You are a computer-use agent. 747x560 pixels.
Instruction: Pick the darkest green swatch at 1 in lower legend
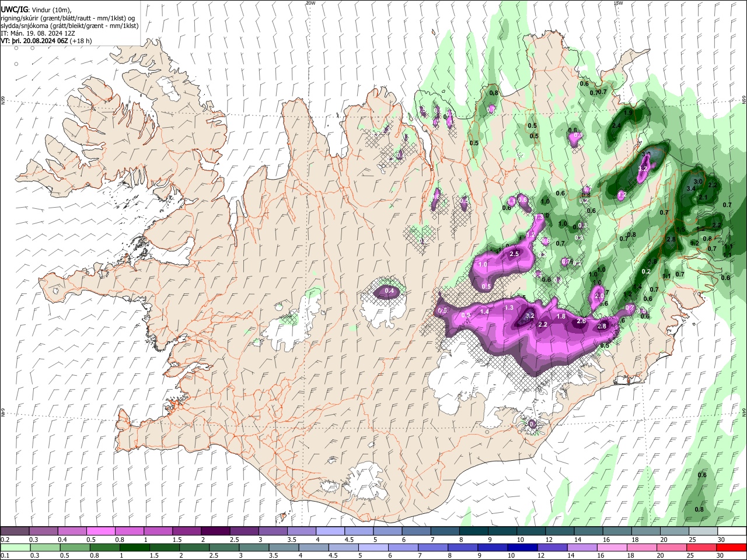(x=135, y=547)
